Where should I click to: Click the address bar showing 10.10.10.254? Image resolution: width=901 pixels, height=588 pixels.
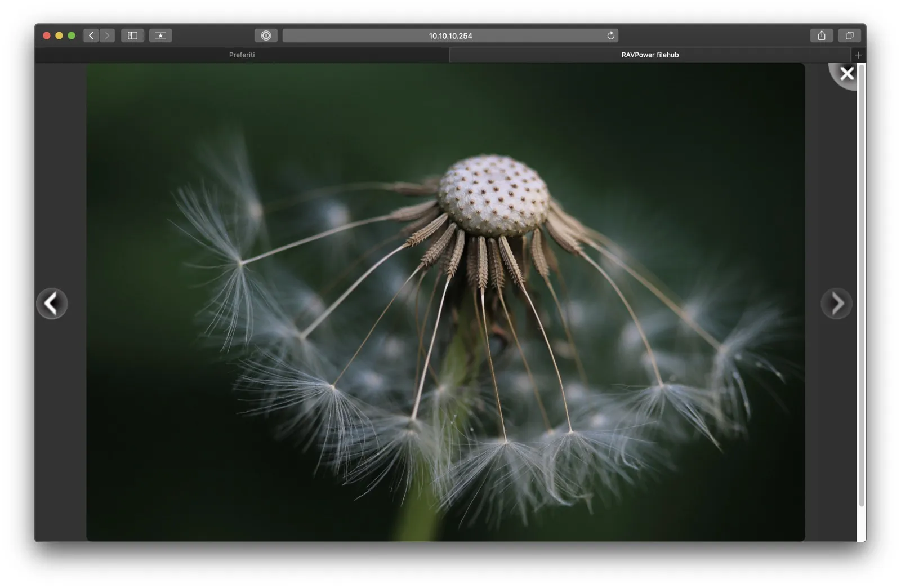click(450, 35)
